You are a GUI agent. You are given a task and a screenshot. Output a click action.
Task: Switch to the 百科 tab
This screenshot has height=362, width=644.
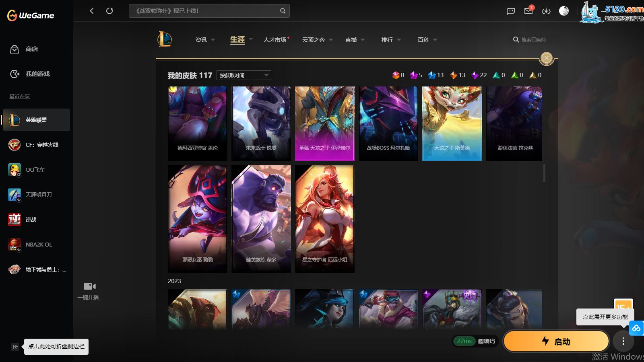[x=423, y=40]
